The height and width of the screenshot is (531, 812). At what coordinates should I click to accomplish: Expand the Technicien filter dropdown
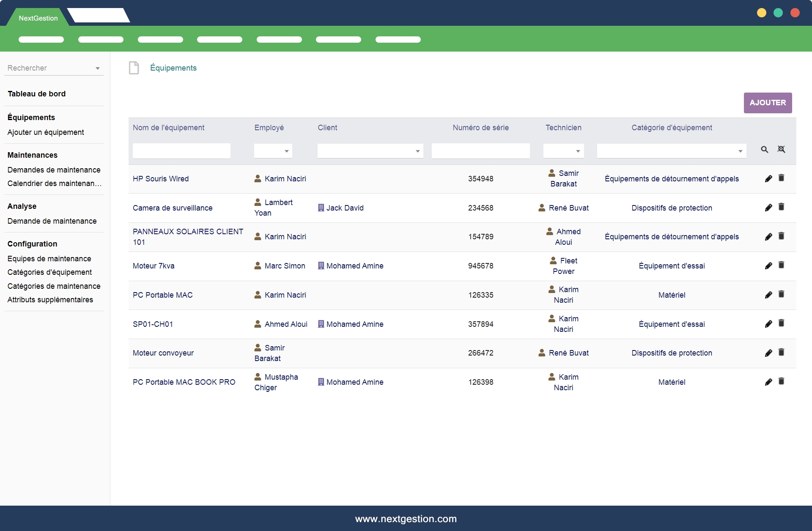point(563,151)
